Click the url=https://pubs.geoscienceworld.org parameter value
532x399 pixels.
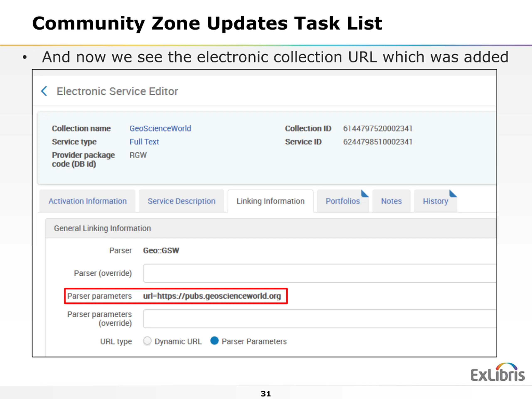(x=212, y=296)
